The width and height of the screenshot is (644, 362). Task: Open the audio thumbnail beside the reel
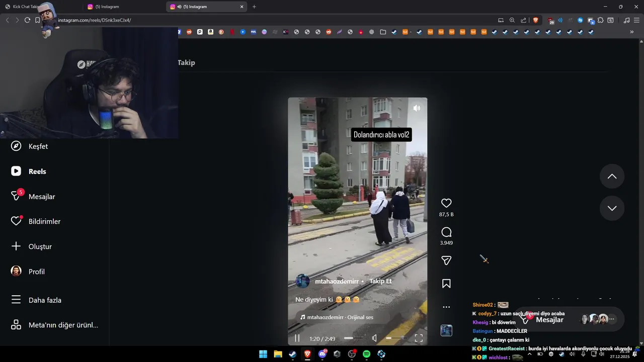tap(446, 330)
